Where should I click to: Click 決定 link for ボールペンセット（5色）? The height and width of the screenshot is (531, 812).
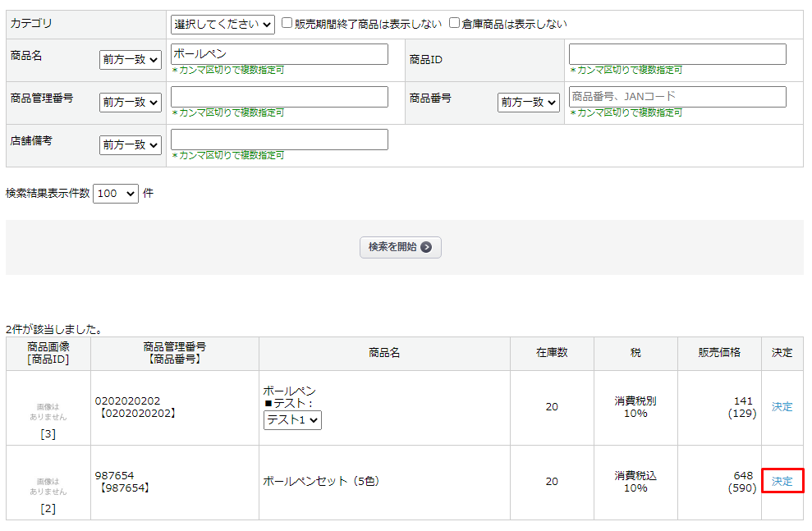coord(781,483)
